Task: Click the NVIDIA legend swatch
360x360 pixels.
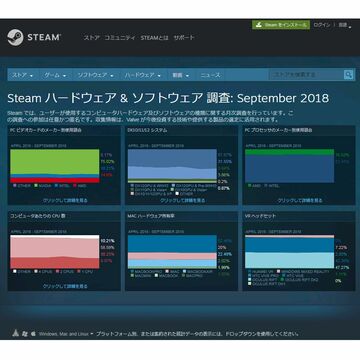Action: click(x=35, y=185)
